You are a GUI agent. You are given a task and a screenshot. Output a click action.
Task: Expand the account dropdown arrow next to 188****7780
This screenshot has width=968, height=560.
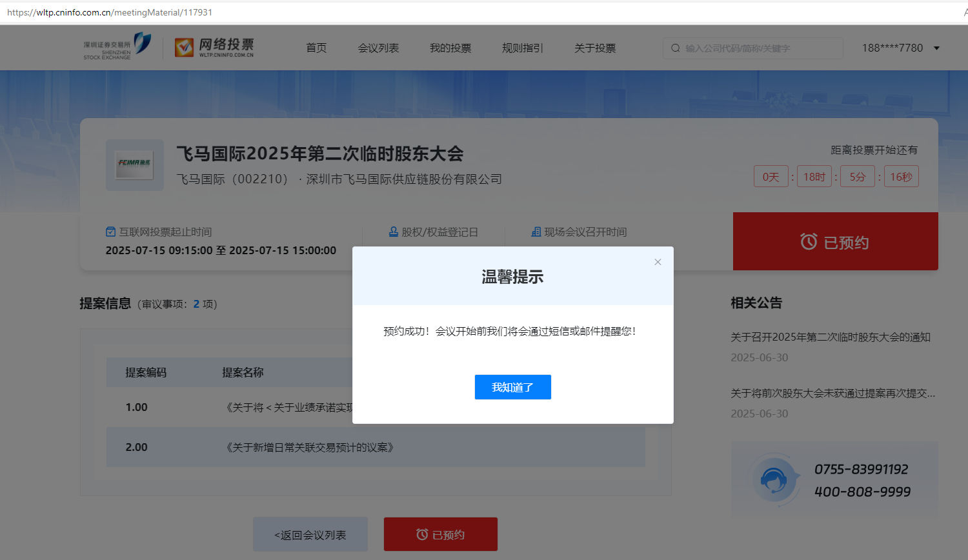pos(936,48)
